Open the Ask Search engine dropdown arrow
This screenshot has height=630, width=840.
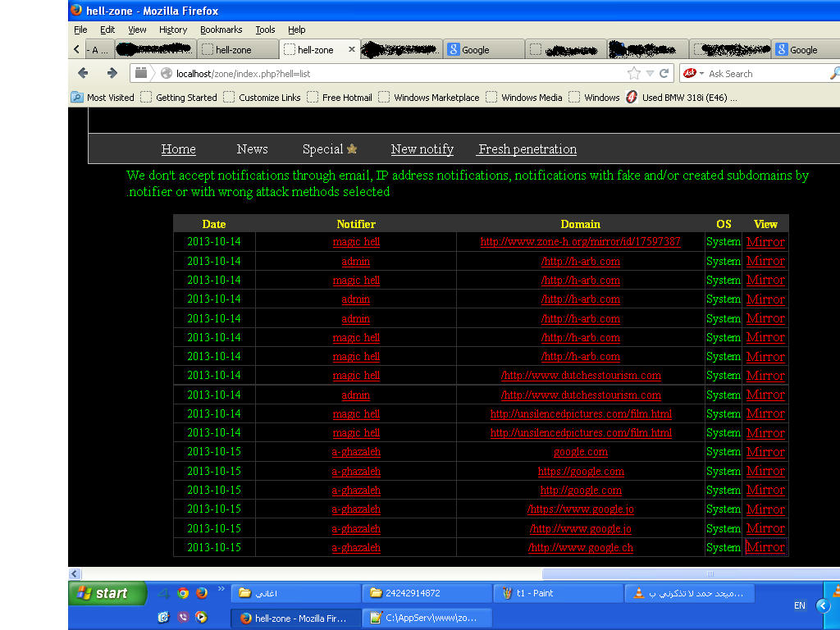[701, 73]
